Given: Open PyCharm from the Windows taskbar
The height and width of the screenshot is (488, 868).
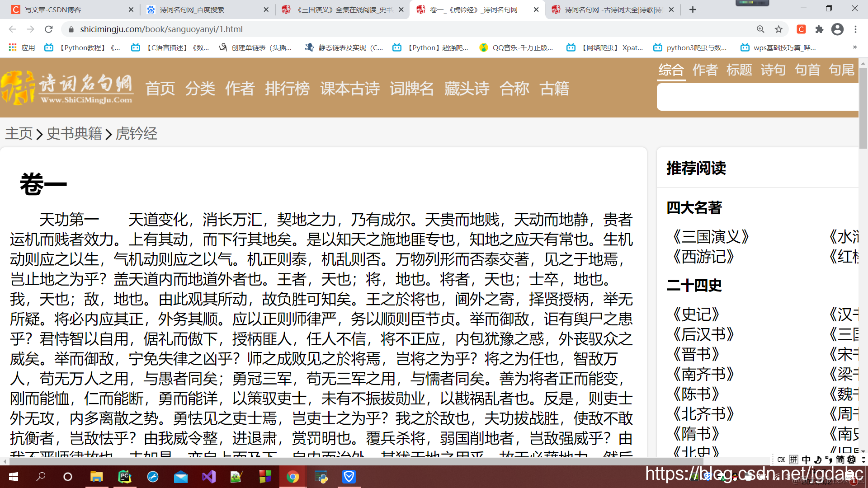Looking at the screenshot, I should [x=125, y=477].
